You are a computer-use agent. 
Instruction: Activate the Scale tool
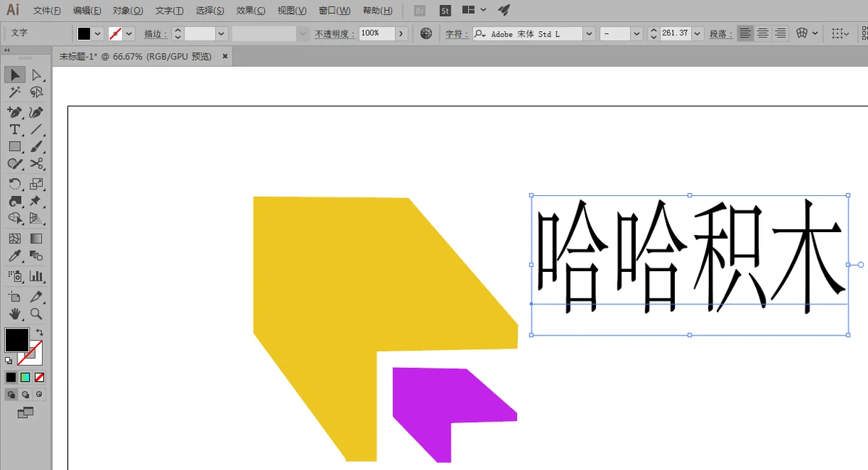(36, 184)
